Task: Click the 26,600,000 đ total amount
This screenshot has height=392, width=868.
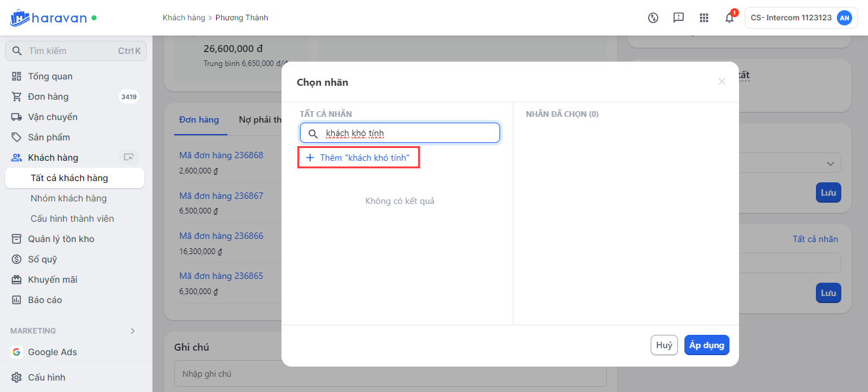Action: click(233, 48)
